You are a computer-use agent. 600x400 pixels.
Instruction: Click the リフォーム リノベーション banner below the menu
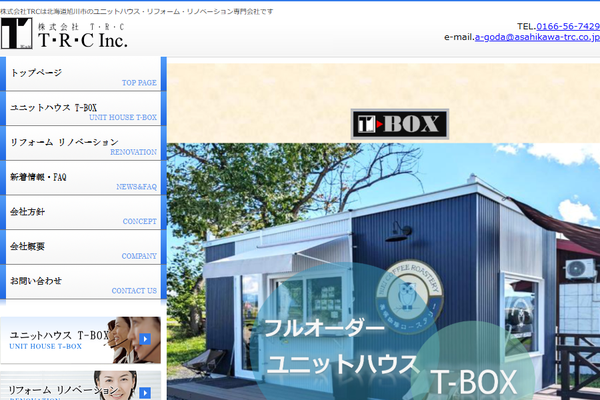81,385
